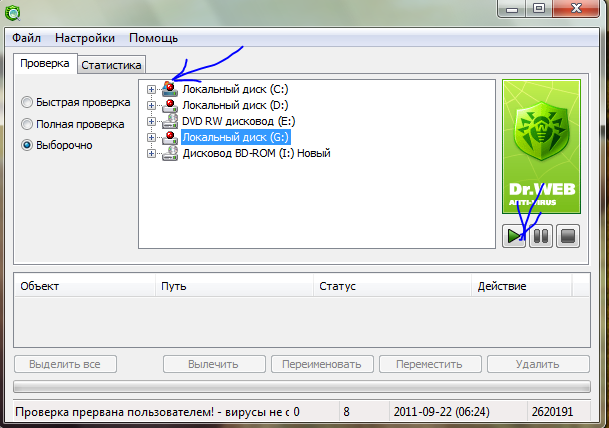Stop the scan with the square stop button
Screen dimensions: 609x428
pyautogui.click(x=568, y=236)
